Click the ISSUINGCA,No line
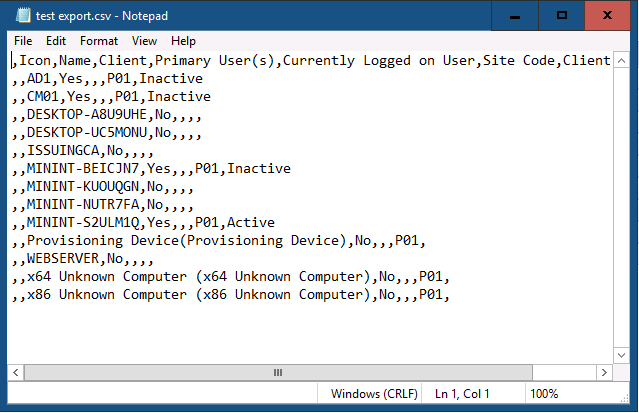 [82, 150]
